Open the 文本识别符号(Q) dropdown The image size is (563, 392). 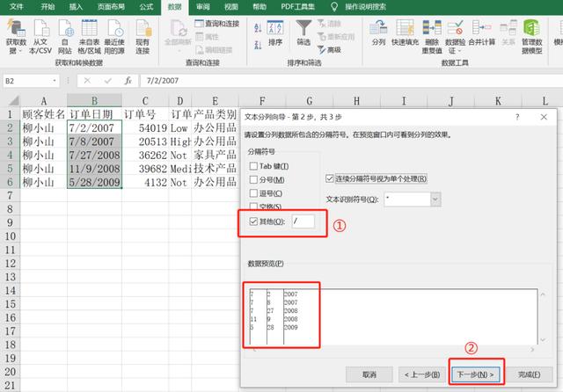(435, 200)
